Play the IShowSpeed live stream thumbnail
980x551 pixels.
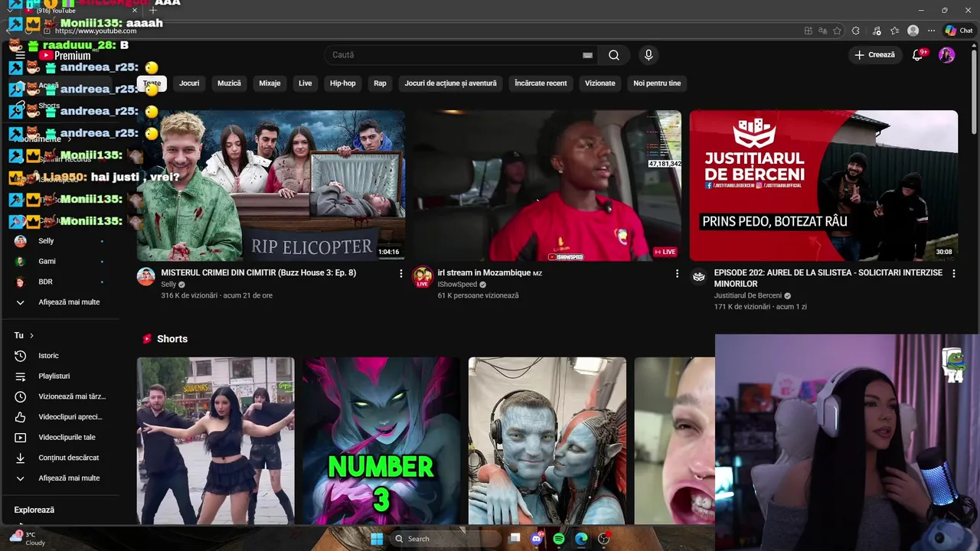coord(547,186)
